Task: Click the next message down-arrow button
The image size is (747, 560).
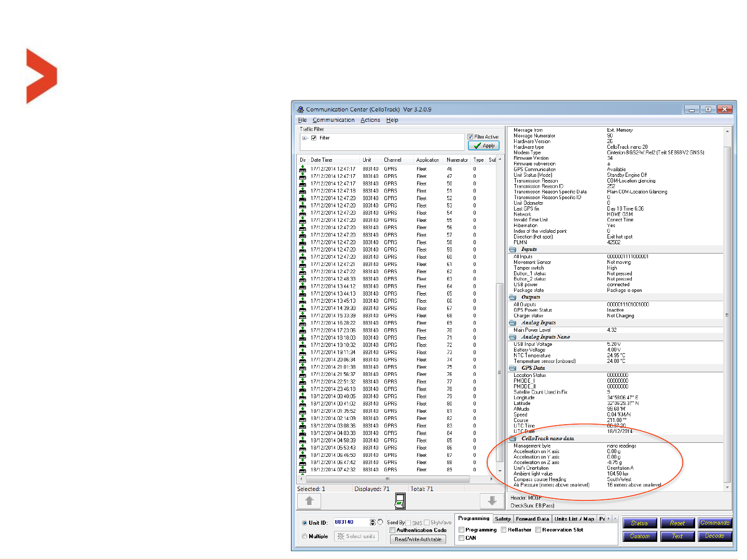Action: pos(492,501)
